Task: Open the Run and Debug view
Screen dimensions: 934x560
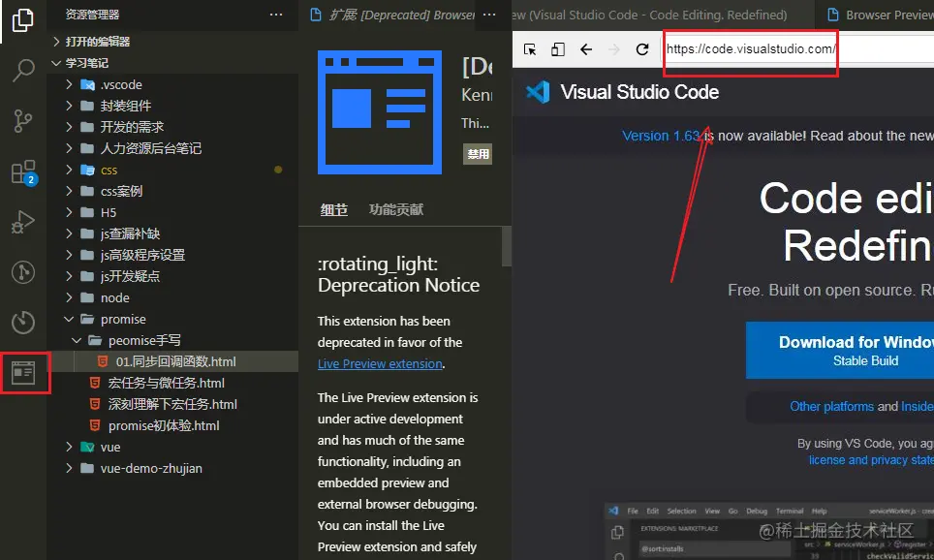Action: pyautogui.click(x=22, y=223)
